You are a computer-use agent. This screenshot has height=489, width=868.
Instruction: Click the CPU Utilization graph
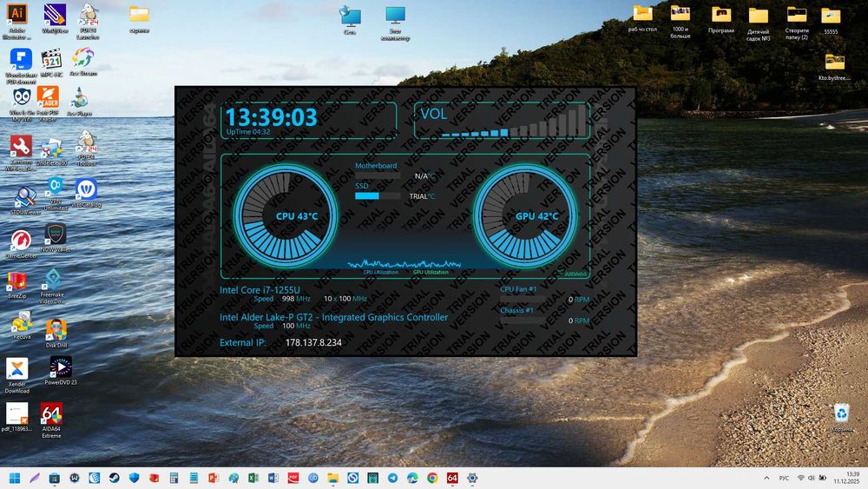404,264
